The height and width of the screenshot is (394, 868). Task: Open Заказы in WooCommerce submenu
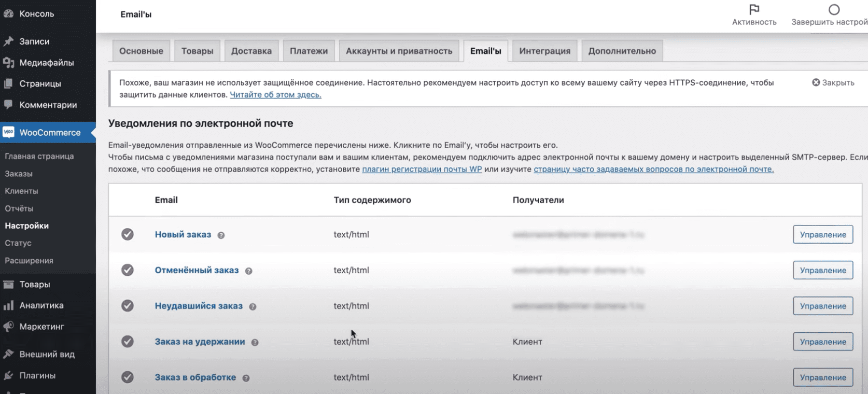click(x=19, y=174)
